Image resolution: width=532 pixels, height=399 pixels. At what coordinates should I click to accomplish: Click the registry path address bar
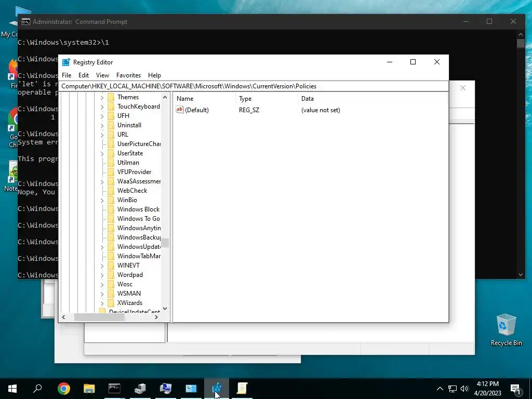point(254,86)
